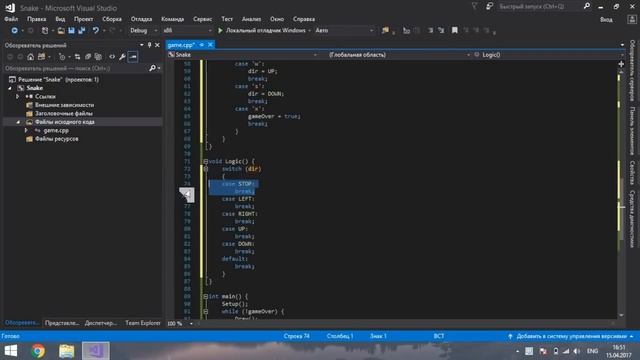Click the notifications filter icon in title bar

pyautogui.click(x=474, y=7)
